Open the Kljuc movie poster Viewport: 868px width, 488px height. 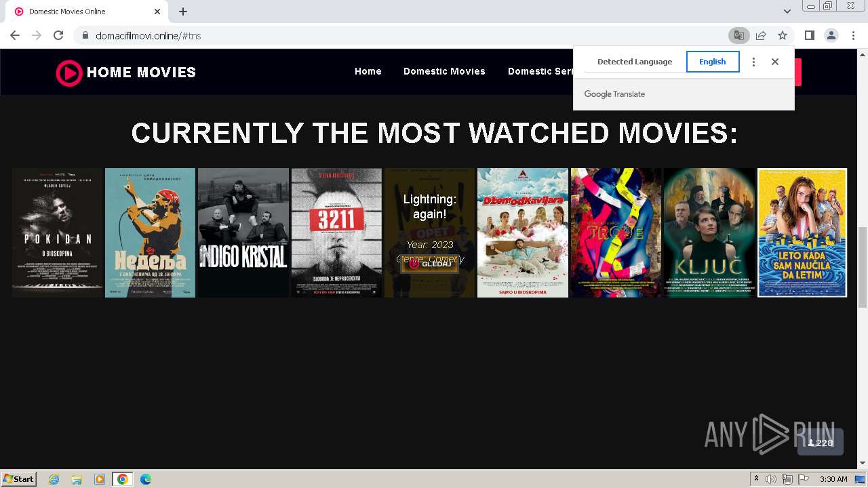point(709,232)
